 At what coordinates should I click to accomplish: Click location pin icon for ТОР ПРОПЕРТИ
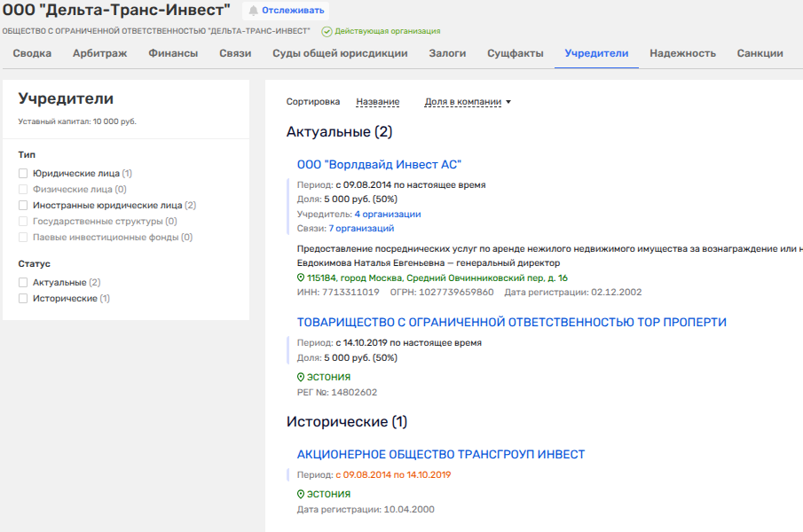click(301, 377)
